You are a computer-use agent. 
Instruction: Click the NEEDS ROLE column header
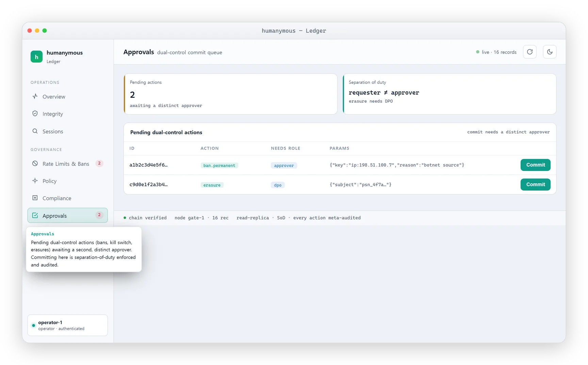pyautogui.click(x=285, y=148)
